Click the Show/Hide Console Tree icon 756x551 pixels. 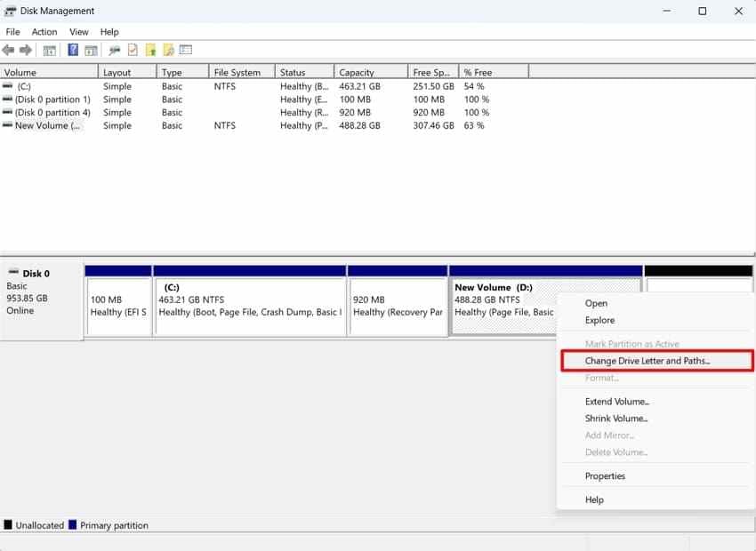click(49, 50)
